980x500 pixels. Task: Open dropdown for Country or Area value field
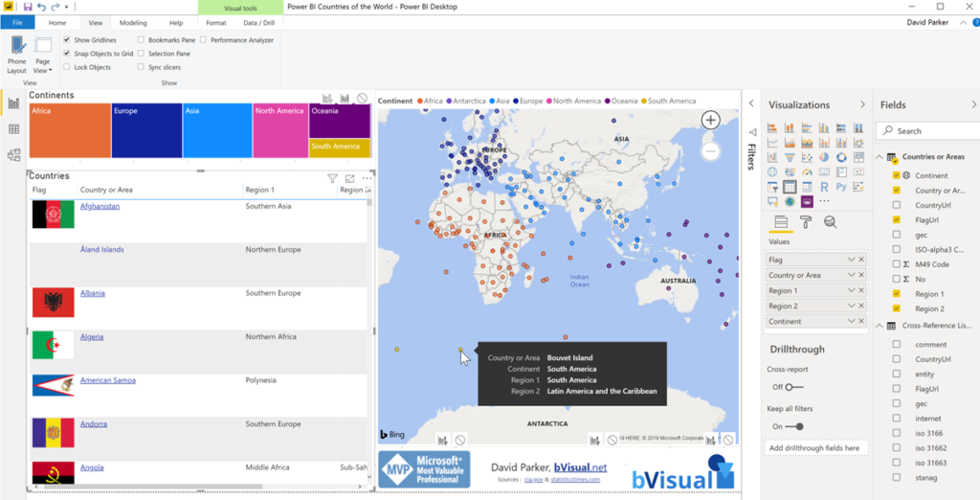[851, 275]
